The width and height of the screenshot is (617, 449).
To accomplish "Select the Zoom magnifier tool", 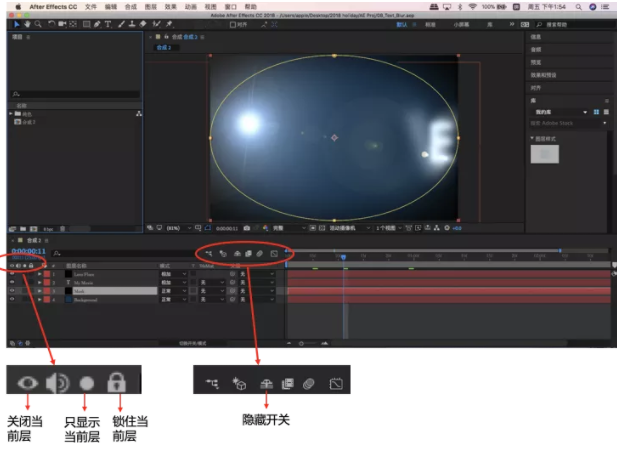I will click(x=38, y=24).
